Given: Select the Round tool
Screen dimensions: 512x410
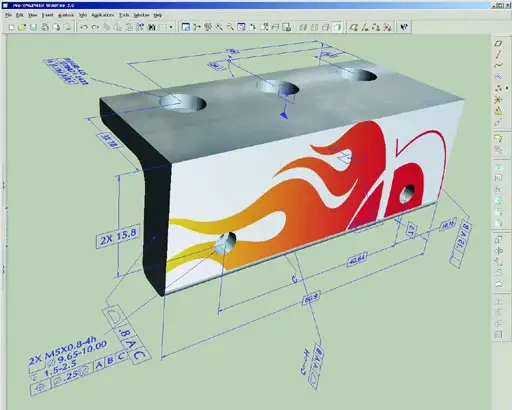Looking at the screenshot, I should tap(498, 212).
